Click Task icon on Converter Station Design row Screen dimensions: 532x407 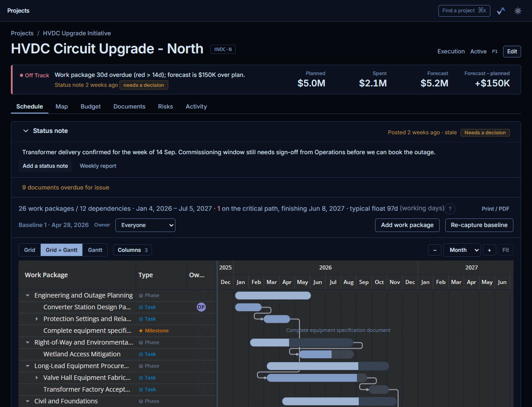coord(141,308)
